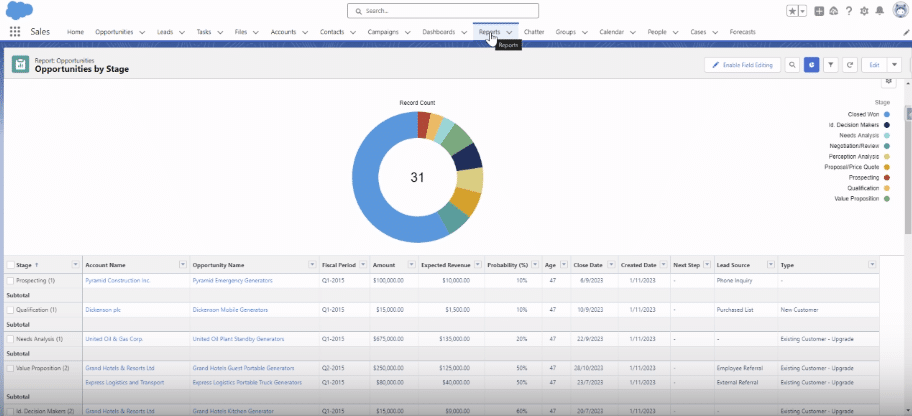Open the Opportunities tab

pyautogui.click(x=114, y=32)
